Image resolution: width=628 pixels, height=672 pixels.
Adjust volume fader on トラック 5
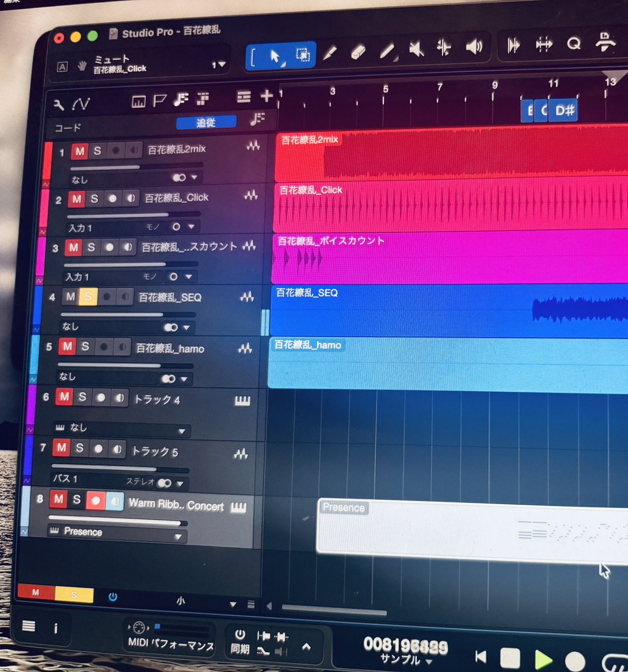(x=120, y=467)
